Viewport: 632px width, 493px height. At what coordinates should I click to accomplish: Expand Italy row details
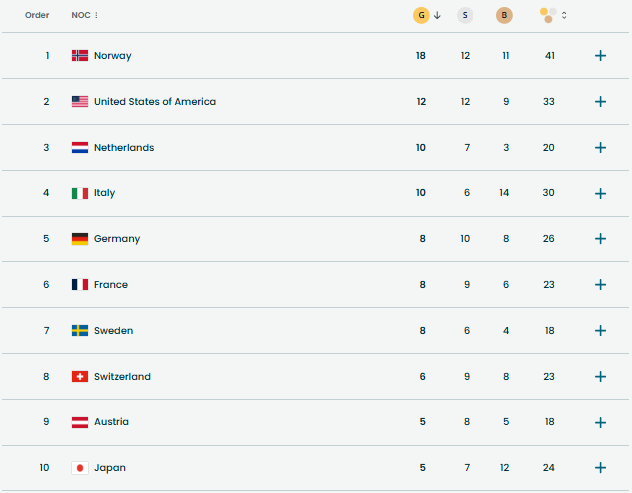pyautogui.click(x=600, y=193)
